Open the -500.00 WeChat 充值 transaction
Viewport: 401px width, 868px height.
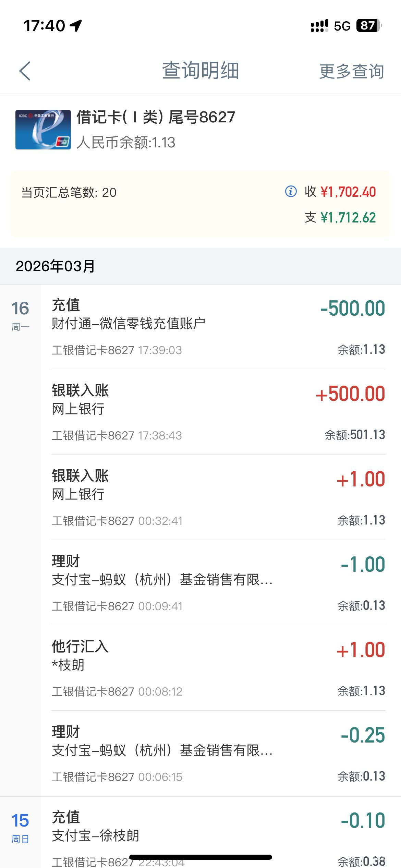tap(218, 327)
